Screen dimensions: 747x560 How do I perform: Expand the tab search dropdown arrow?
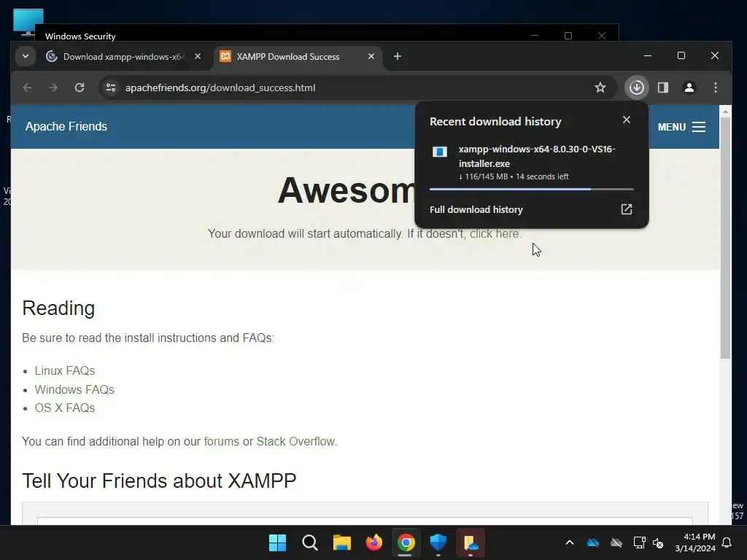click(x=26, y=56)
